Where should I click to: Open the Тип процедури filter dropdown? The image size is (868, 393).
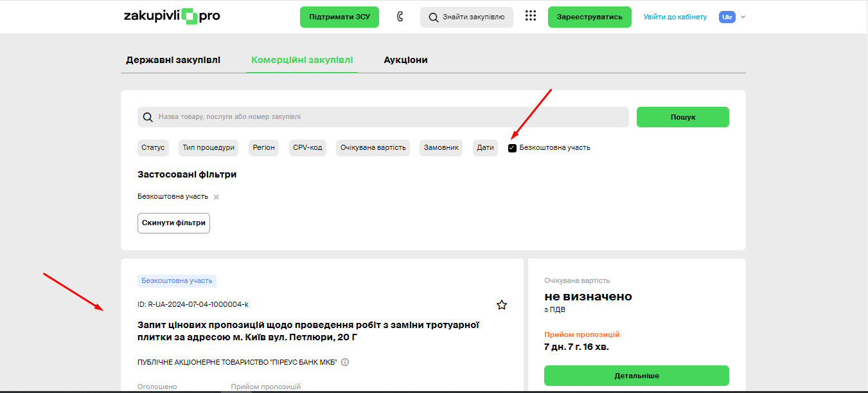[x=208, y=148]
